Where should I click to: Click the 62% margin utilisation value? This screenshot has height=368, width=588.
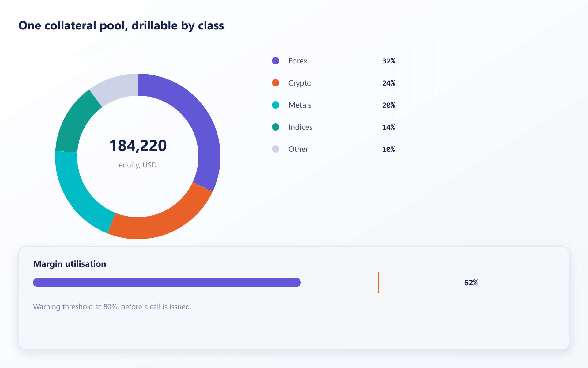[471, 283]
